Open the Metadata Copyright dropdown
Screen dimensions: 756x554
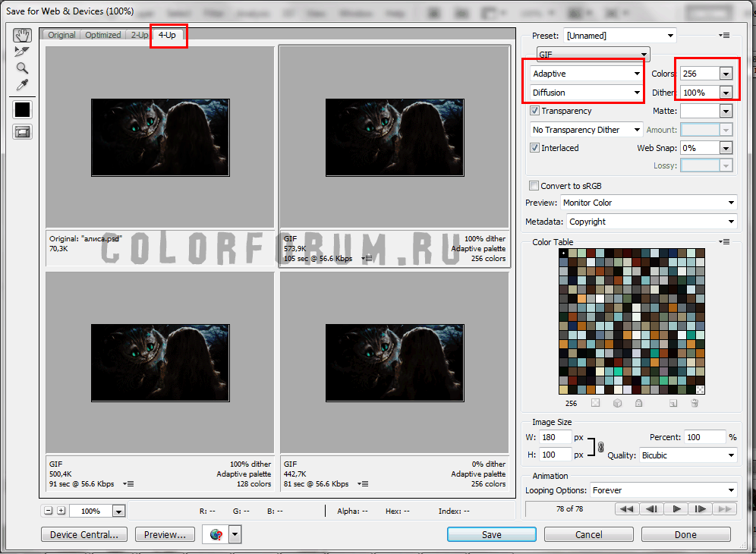(652, 222)
